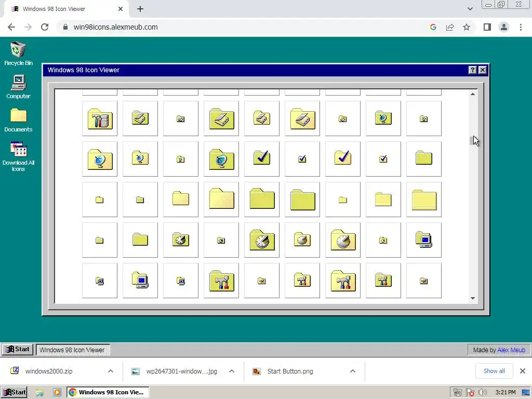532x399 pixels.
Task: Choose the largest plain folder with banded bottom
Action: pyautogui.click(x=424, y=199)
